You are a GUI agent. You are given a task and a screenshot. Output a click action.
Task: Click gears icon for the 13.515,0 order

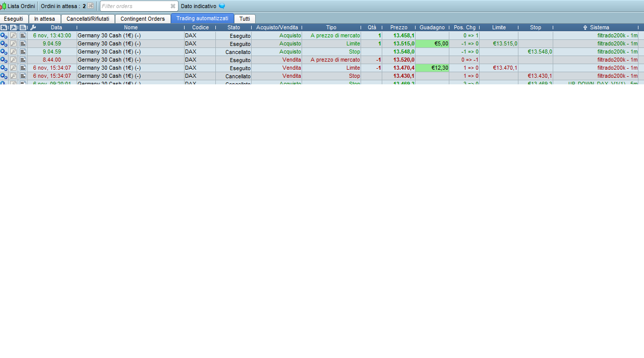[x=4, y=44]
